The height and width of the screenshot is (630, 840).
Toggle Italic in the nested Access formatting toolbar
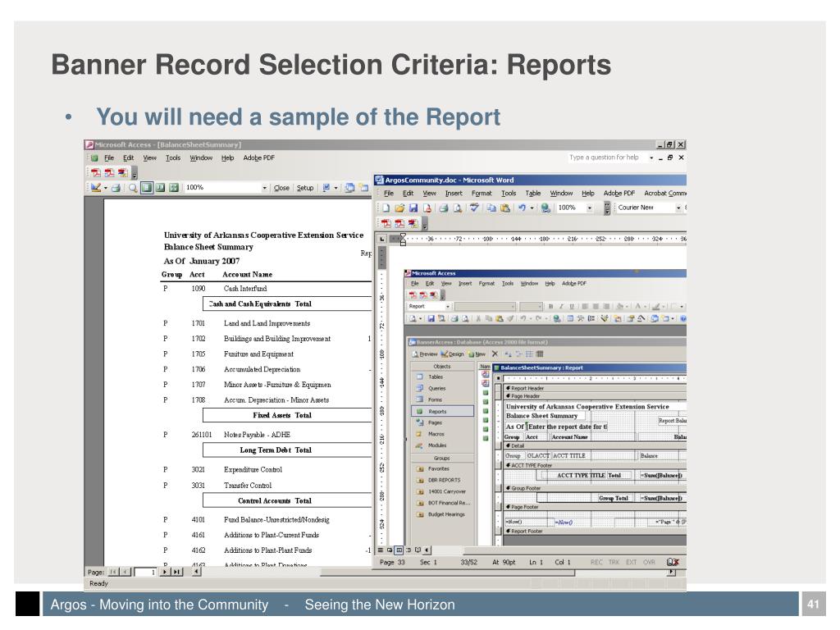pyautogui.click(x=561, y=307)
